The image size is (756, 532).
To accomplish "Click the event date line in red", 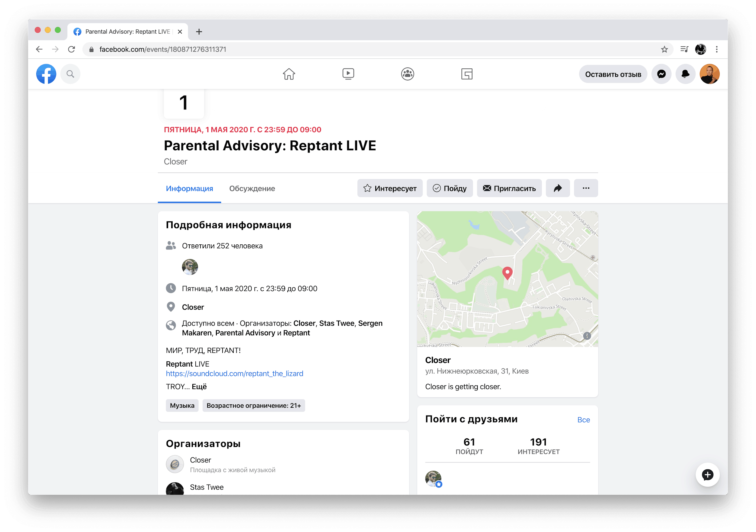I will point(243,129).
